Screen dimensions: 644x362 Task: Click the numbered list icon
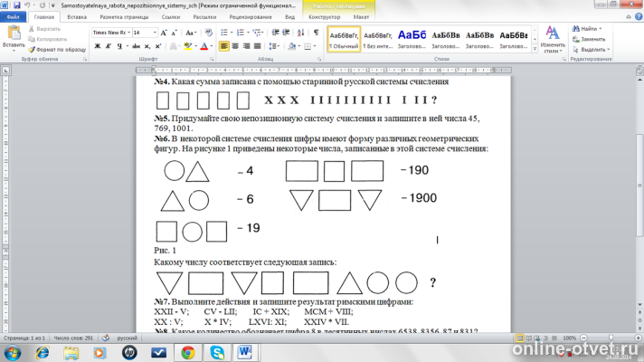241,33
